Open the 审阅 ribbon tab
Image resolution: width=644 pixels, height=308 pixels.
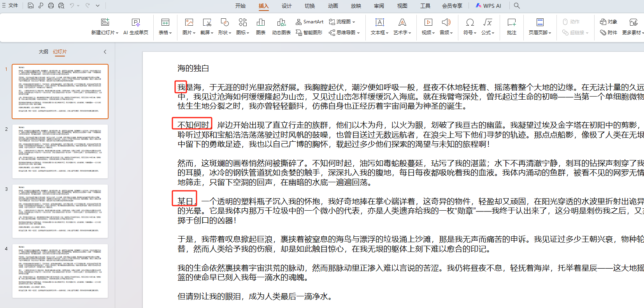[379, 6]
